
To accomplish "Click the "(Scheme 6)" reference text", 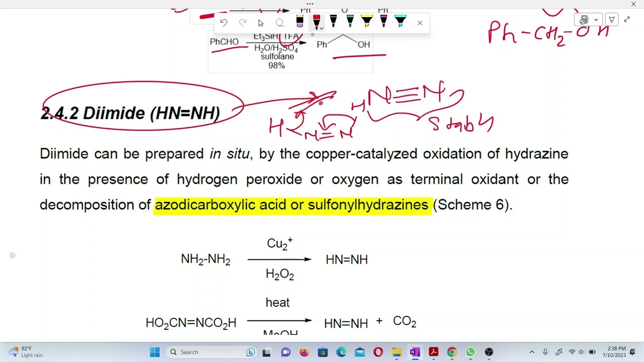I will (471, 205).
